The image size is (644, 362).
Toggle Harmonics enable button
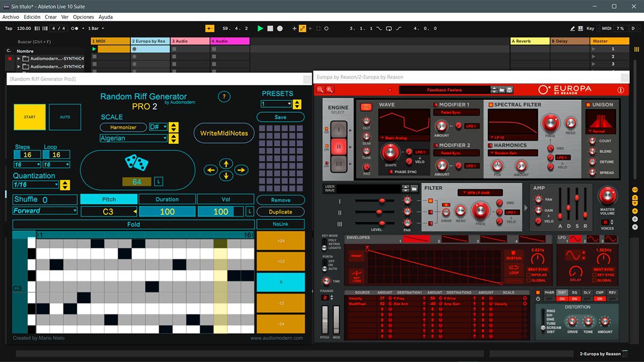pos(490,145)
